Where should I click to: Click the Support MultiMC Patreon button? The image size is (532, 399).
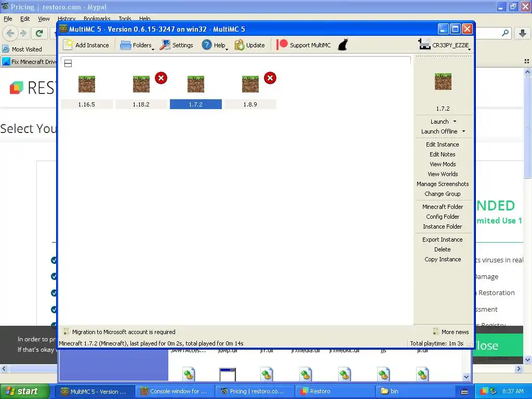click(x=303, y=45)
